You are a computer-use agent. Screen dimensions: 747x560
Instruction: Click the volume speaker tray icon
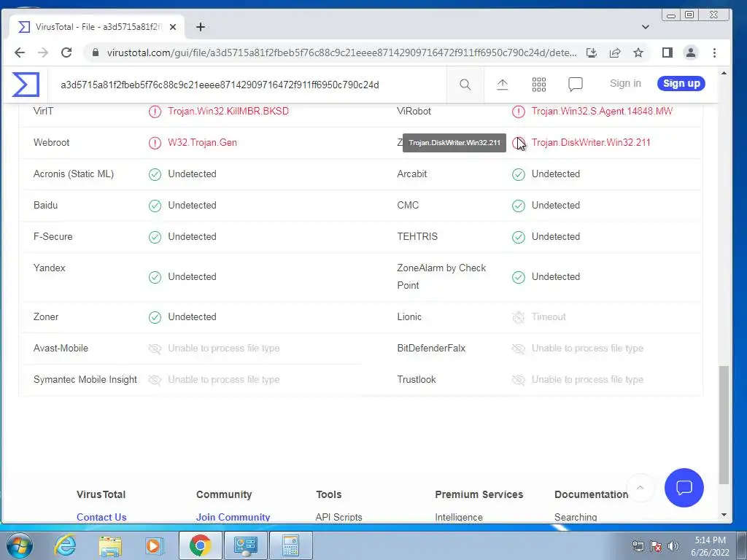point(673,546)
